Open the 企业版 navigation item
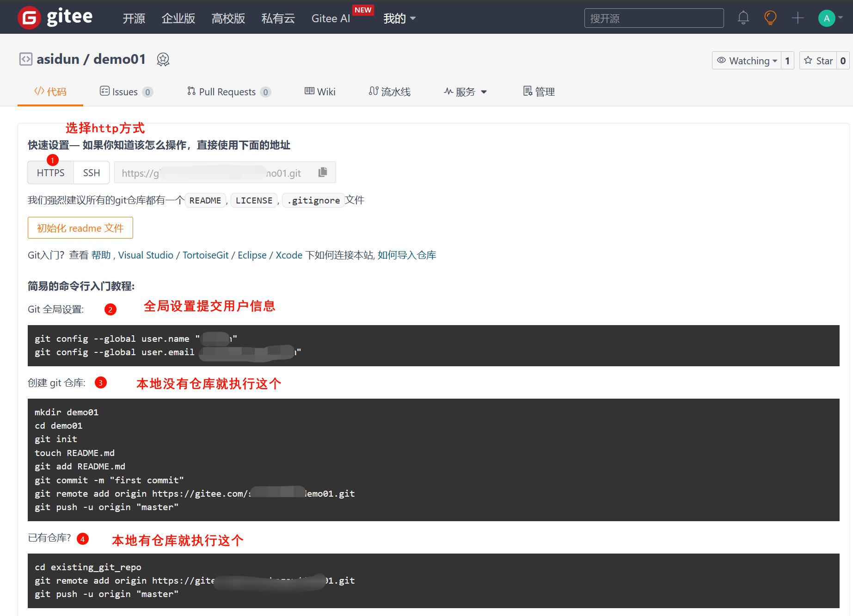Screen dimensions: 853x616 pyautogui.click(x=178, y=18)
